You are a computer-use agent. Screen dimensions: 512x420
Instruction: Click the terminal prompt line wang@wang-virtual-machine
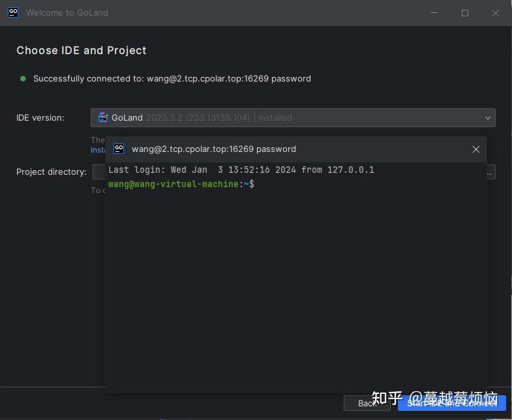181,184
